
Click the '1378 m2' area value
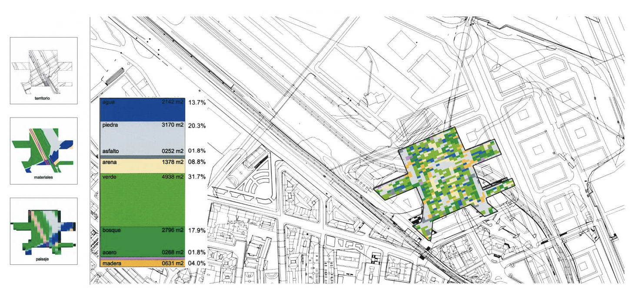[x=172, y=162]
